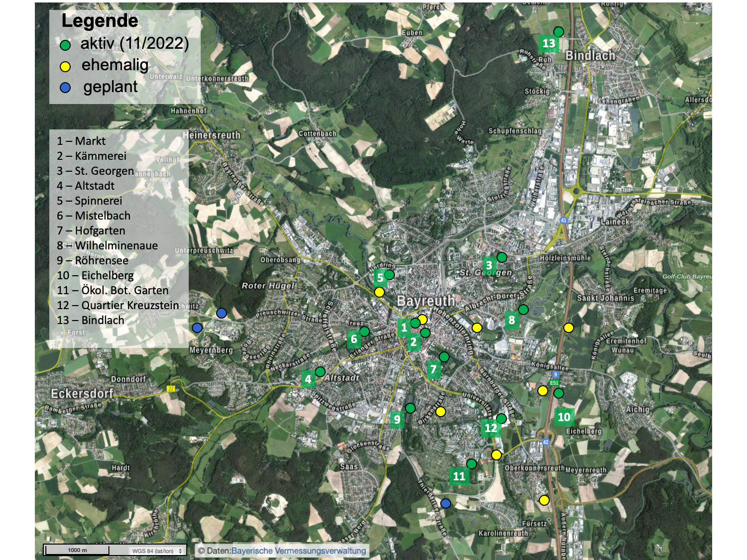The width and height of the screenshot is (747, 560).
Task: Click the 'ehemalig' legend text
Action: pyautogui.click(x=115, y=65)
